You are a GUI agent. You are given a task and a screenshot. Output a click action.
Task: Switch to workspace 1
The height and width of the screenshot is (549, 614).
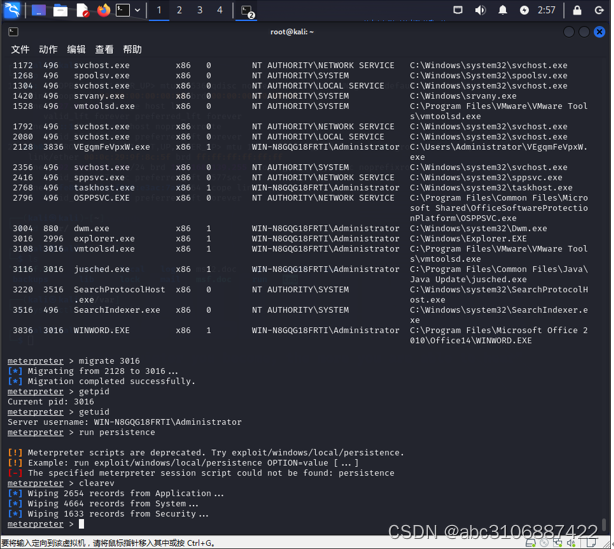(159, 10)
